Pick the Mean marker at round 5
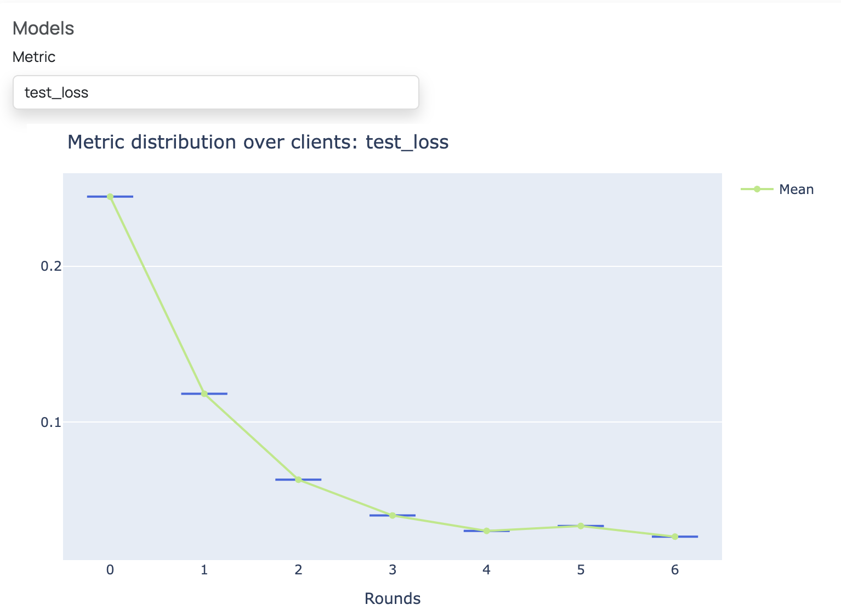This screenshot has height=616, width=841. (x=581, y=526)
